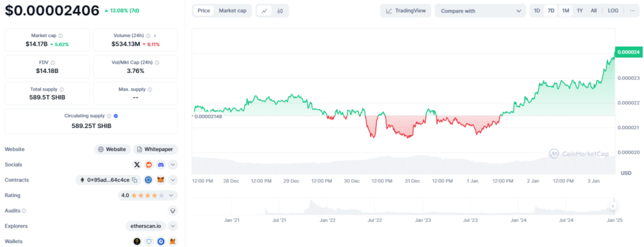Expand the Rating 4.0 details

point(171,195)
